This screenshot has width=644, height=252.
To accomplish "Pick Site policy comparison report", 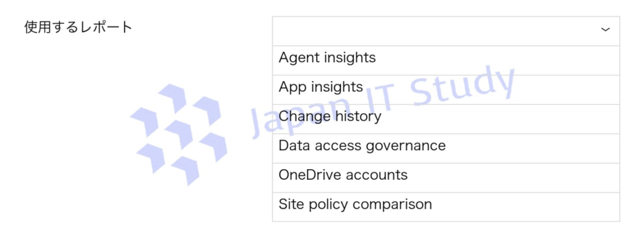I will (x=355, y=204).
